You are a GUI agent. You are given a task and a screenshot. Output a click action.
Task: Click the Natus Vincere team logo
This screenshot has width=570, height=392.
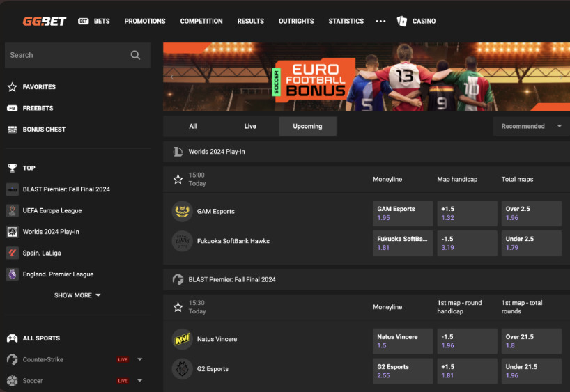(x=182, y=339)
